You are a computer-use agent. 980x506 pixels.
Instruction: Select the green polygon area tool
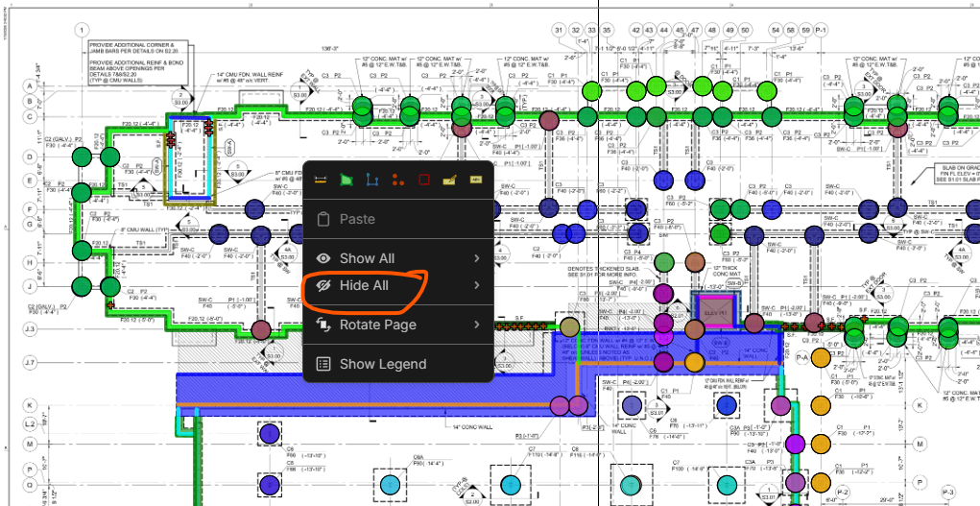pos(347,180)
